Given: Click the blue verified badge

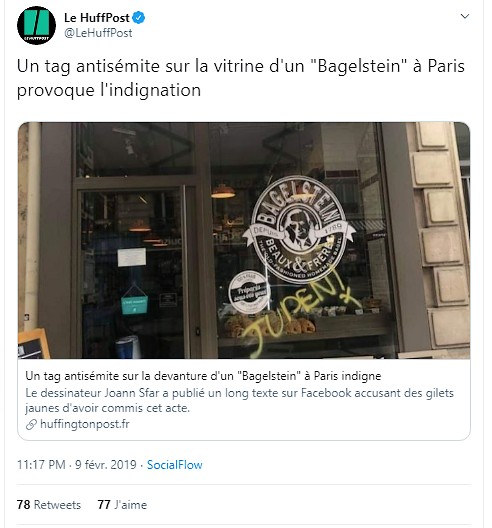Looking at the screenshot, I should tap(138, 18).
